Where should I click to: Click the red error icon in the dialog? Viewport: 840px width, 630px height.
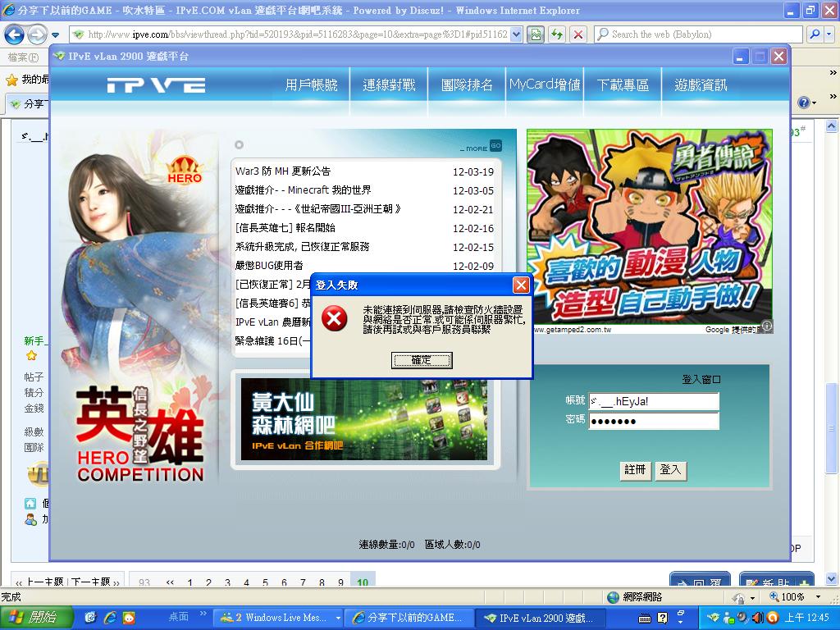(333, 319)
